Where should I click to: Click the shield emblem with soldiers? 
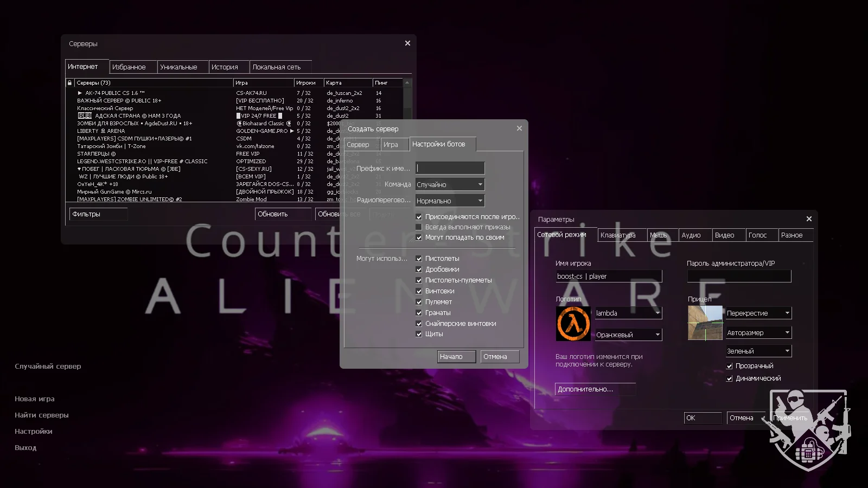[x=808, y=429]
